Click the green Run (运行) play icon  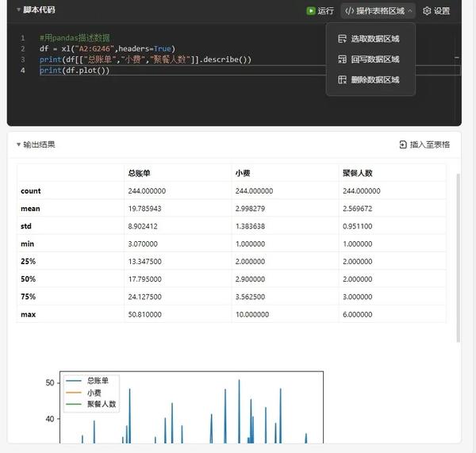(x=310, y=11)
